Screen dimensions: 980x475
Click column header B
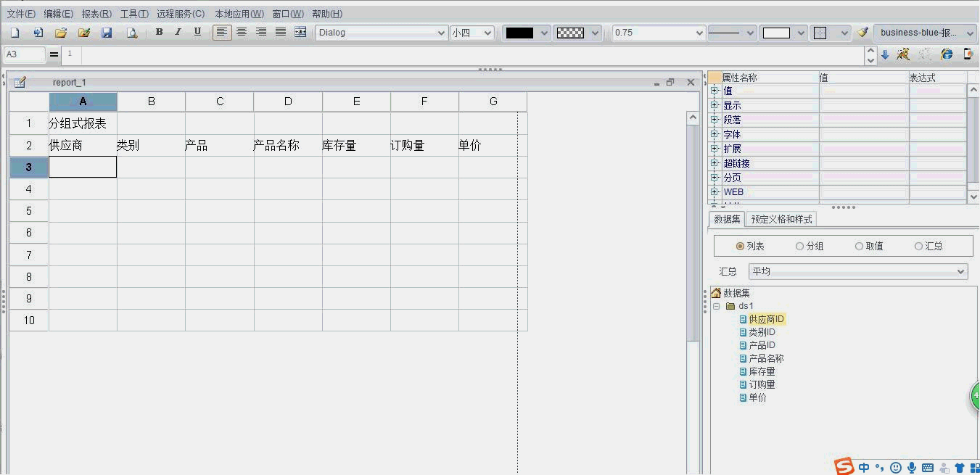(151, 102)
